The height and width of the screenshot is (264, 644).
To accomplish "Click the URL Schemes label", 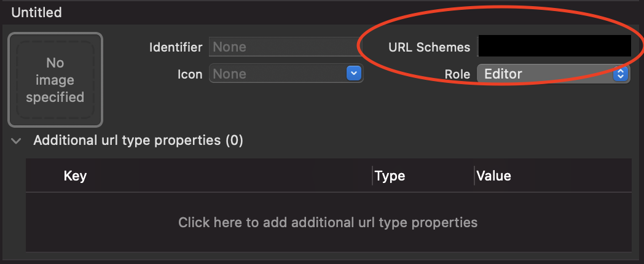I will pos(429,47).
